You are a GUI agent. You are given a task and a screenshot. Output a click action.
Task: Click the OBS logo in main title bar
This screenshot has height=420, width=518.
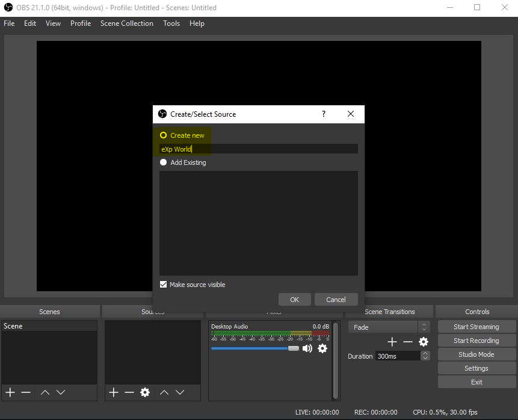[x=8, y=7]
